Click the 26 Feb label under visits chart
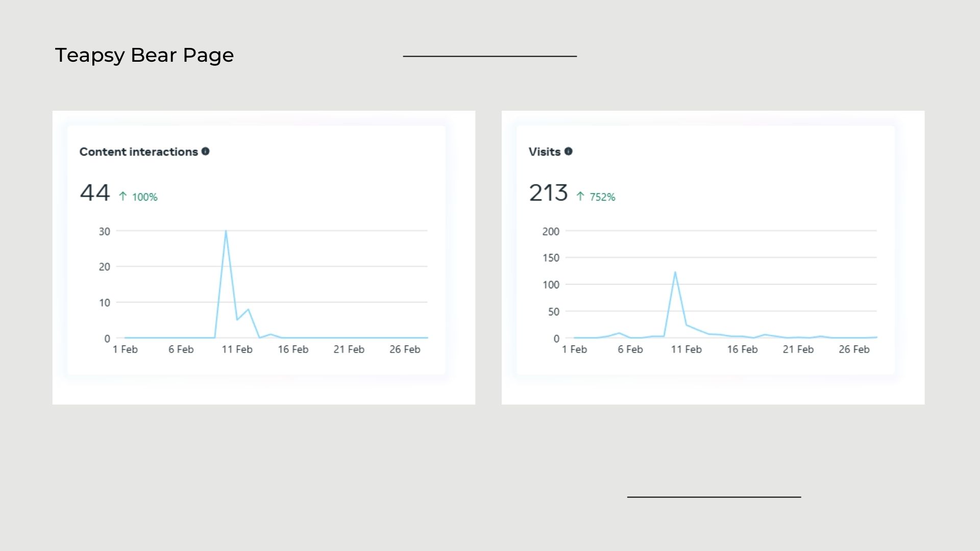 pyautogui.click(x=853, y=349)
